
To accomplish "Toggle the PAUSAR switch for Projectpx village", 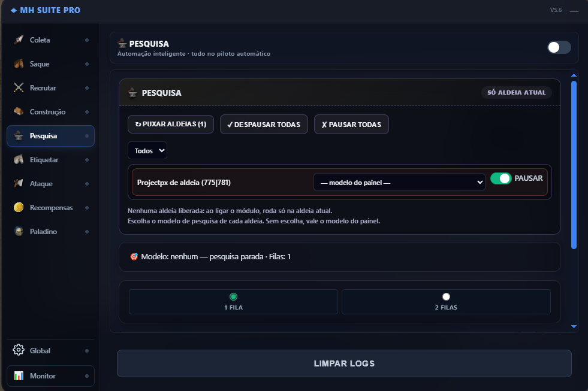I will point(500,178).
